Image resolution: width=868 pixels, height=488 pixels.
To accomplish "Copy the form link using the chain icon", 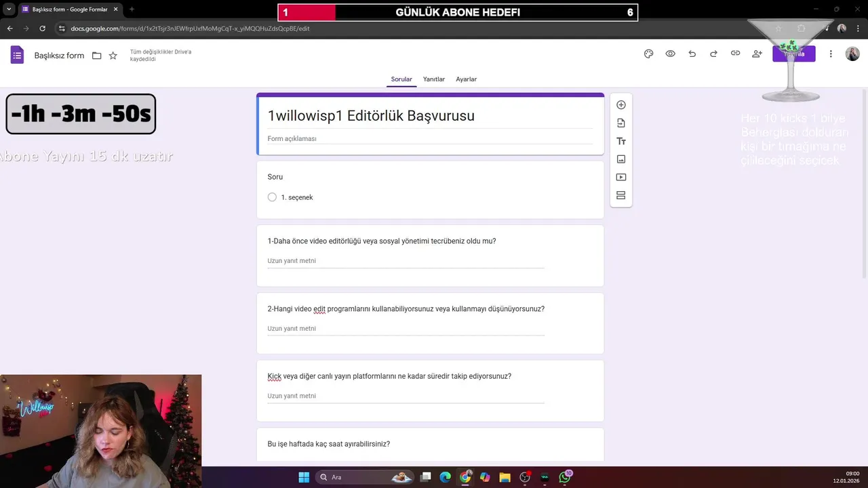I will coord(735,54).
